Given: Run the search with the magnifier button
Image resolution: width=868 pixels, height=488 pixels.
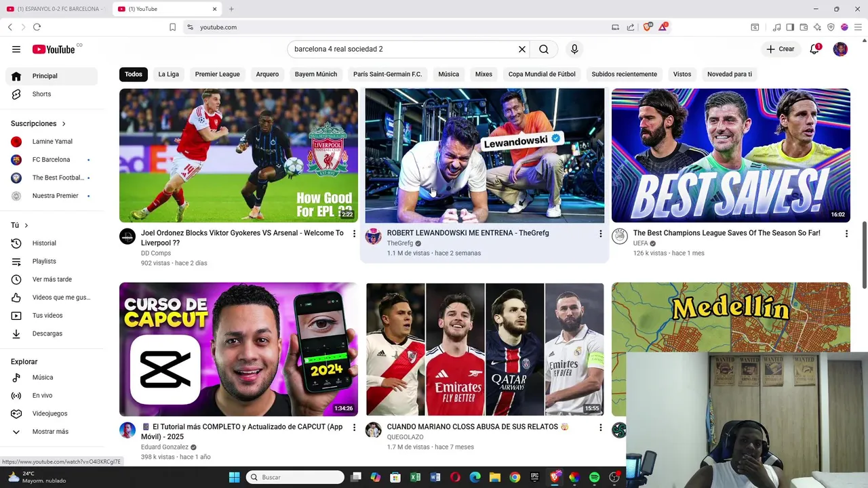Looking at the screenshot, I should click(544, 49).
